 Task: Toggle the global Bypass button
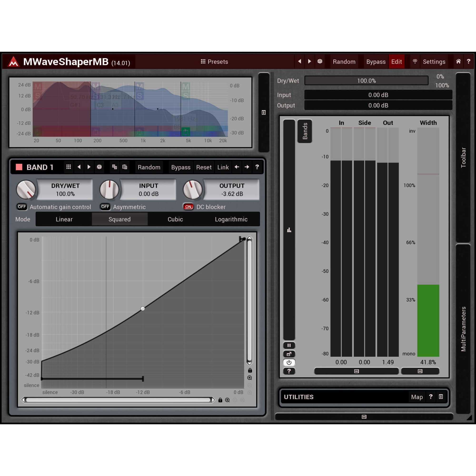(376, 62)
